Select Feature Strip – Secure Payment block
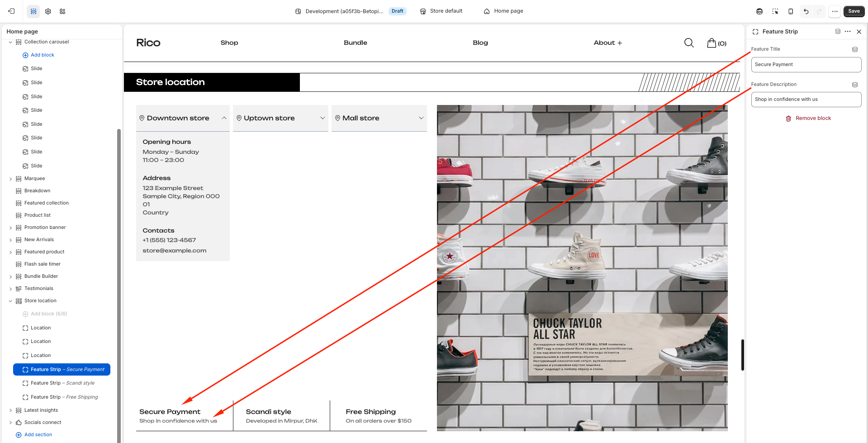Image resolution: width=868 pixels, height=443 pixels. [x=62, y=370]
